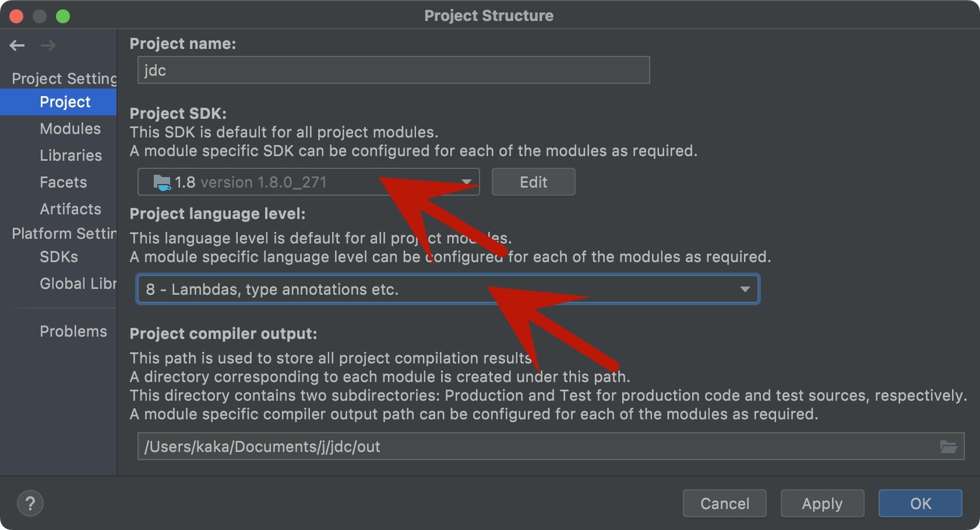Click the JDK folder icon in SDK selector
Image resolution: width=980 pixels, height=530 pixels.
(x=161, y=183)
